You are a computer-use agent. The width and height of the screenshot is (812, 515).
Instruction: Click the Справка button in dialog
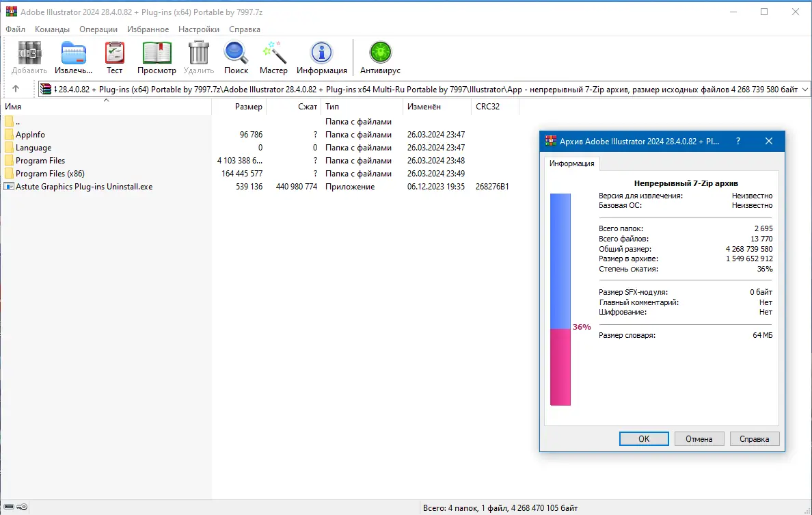coord(754,439)
